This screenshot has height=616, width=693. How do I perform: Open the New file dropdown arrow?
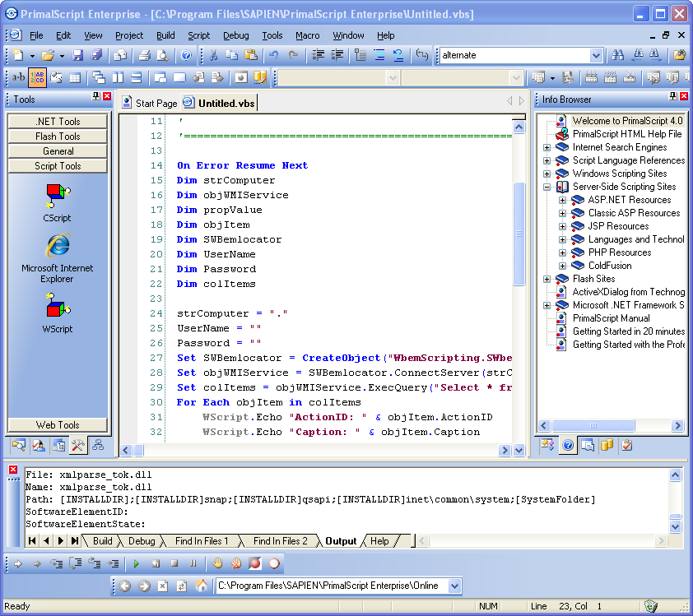(32, 56)
